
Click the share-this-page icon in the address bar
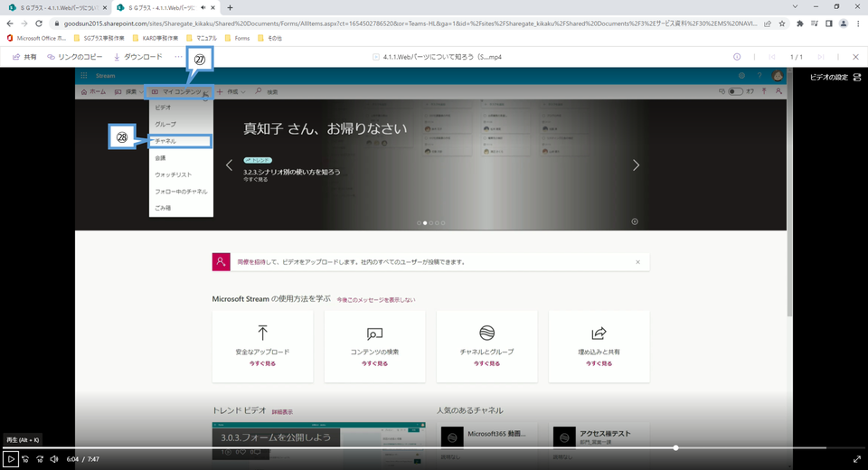point(768,23)
